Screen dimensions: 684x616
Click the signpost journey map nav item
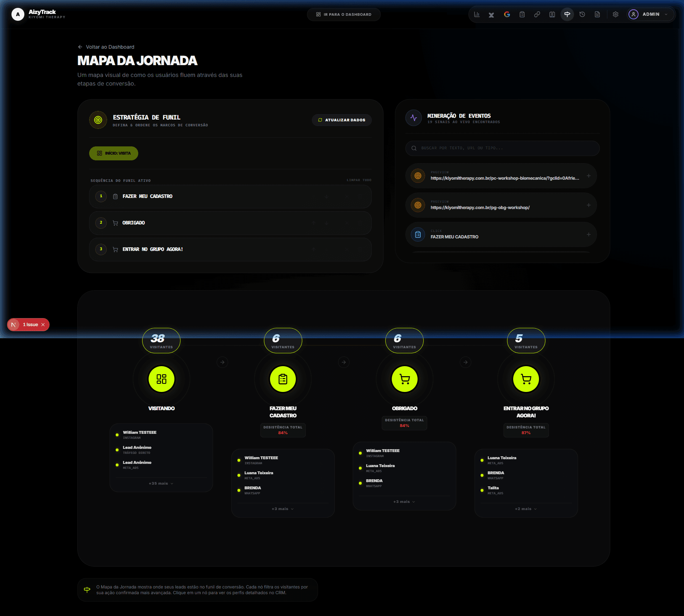pos(567,14)
